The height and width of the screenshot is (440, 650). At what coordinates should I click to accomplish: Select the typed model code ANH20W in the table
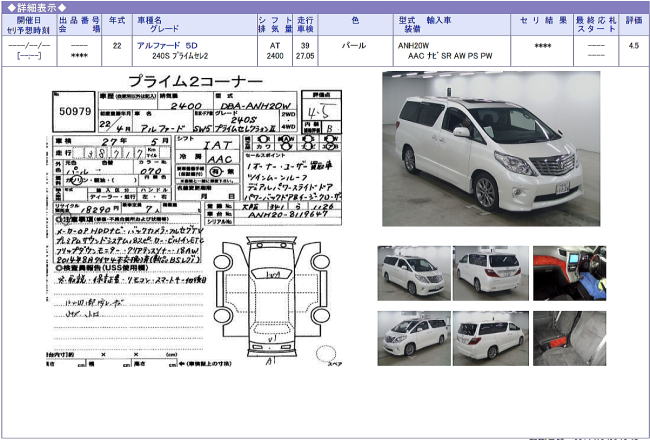click(413, 46)
